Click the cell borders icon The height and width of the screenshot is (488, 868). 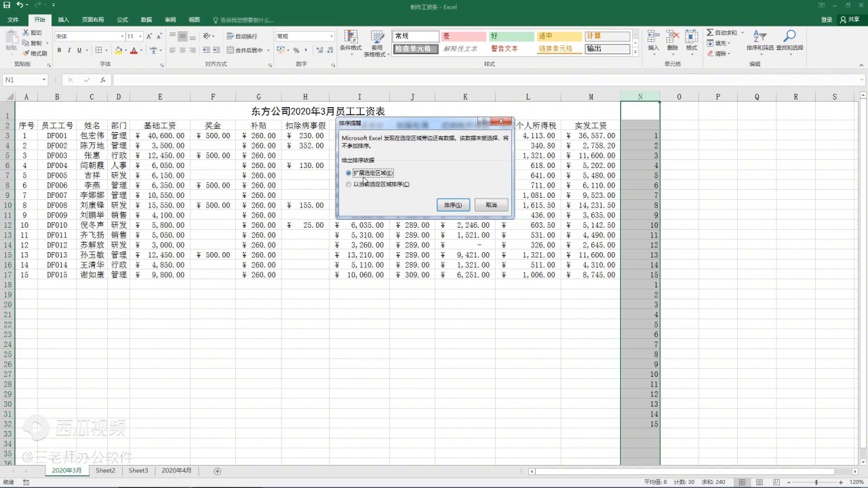98,50
